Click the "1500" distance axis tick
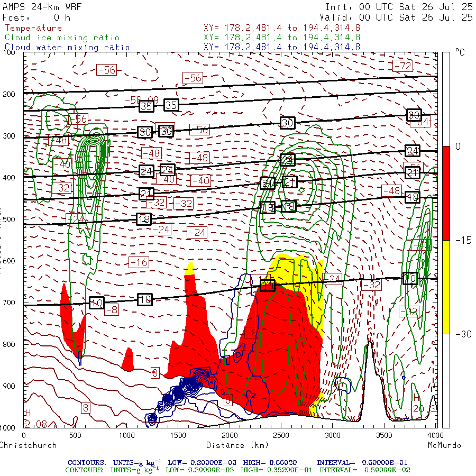476x476 pixels. [x=178, y=435]
